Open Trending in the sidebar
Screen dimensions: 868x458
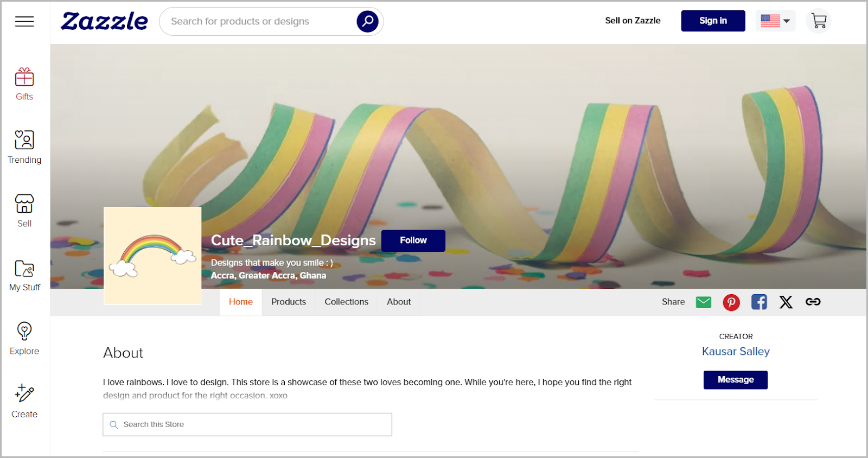coord(24,147)
